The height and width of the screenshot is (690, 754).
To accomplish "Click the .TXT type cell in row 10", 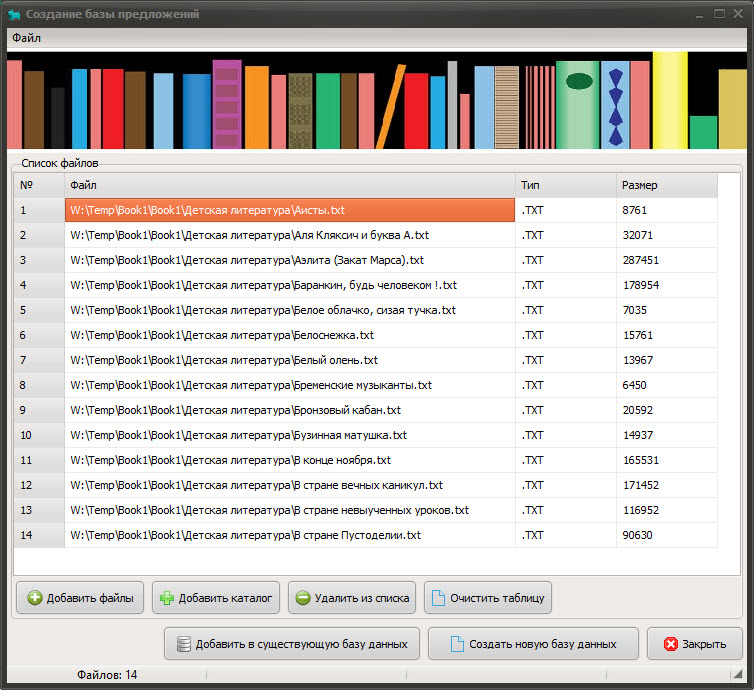I will pos(566,435).
